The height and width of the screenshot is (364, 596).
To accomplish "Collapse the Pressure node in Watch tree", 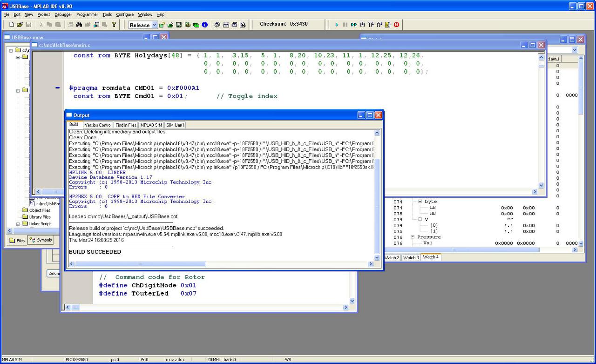I will point(413,237).
